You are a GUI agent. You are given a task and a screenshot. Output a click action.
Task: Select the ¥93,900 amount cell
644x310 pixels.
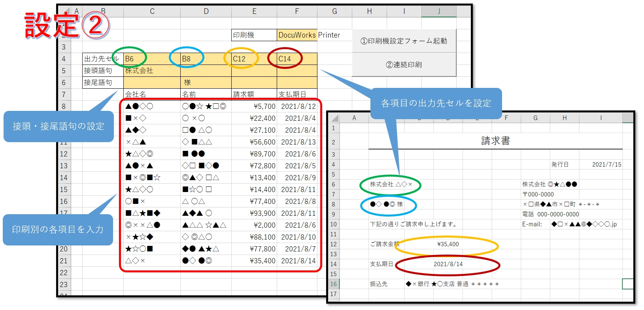[254, 213]
